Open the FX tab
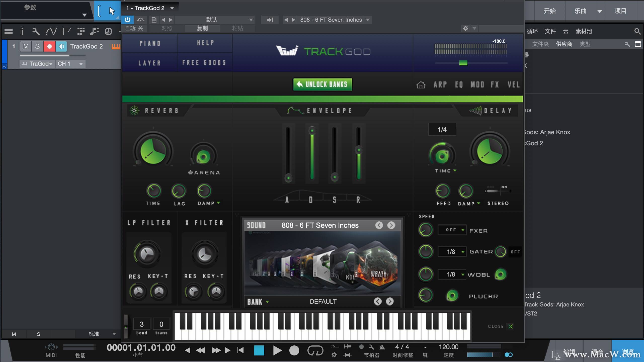This screenshot has width=644, height=362. click(495, 85)
